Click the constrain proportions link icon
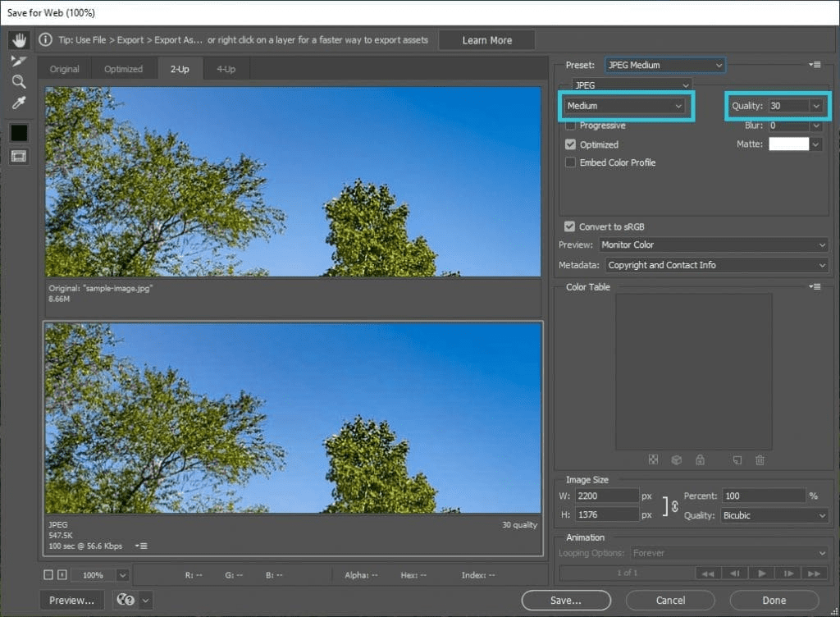 tap(675, 505)
